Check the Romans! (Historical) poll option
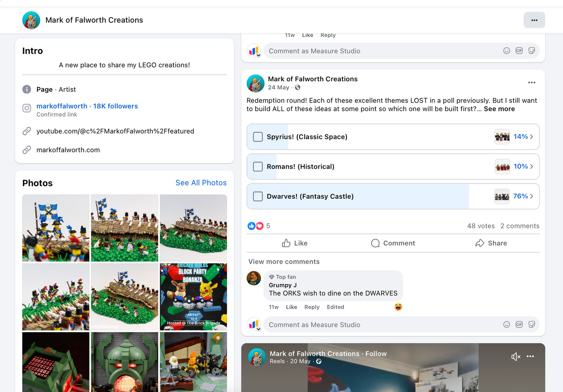The image size is (563, 392). click(x=258, y=166)
